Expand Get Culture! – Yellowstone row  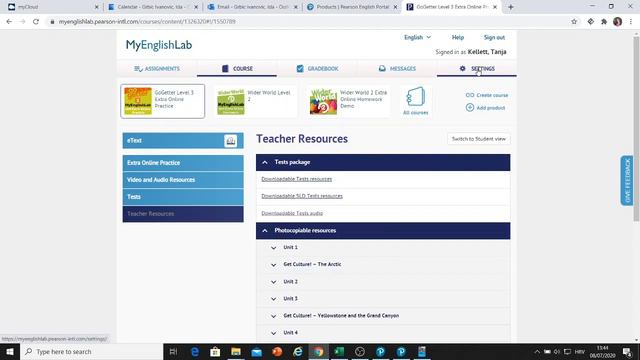pyautogui.click(x=273, y=316)
